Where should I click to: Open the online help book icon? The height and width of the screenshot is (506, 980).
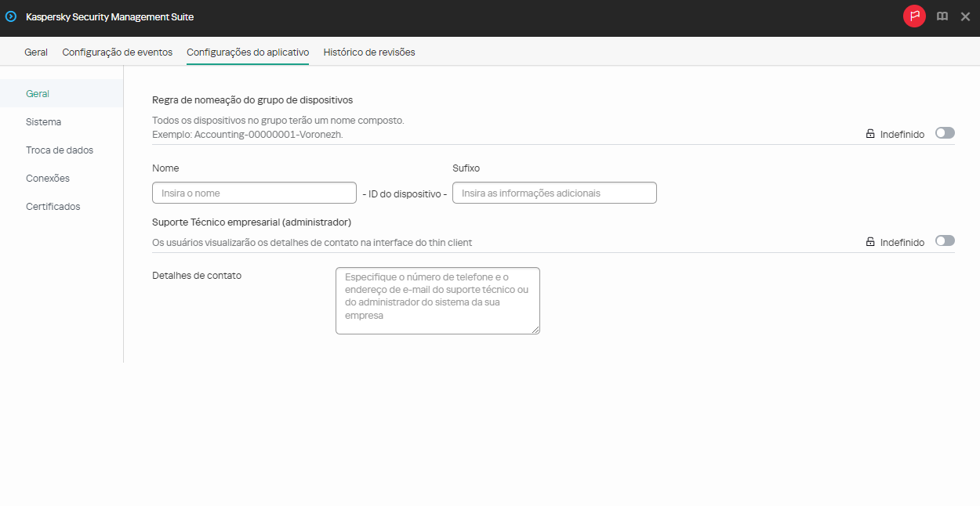(942, 16)
